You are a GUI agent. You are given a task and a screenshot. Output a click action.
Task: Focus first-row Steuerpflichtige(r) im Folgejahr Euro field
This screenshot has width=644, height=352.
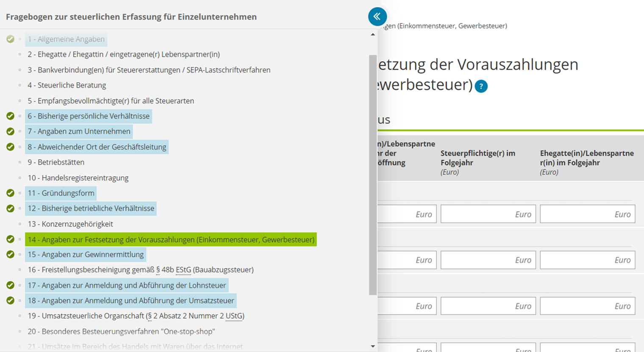(488, 214)
